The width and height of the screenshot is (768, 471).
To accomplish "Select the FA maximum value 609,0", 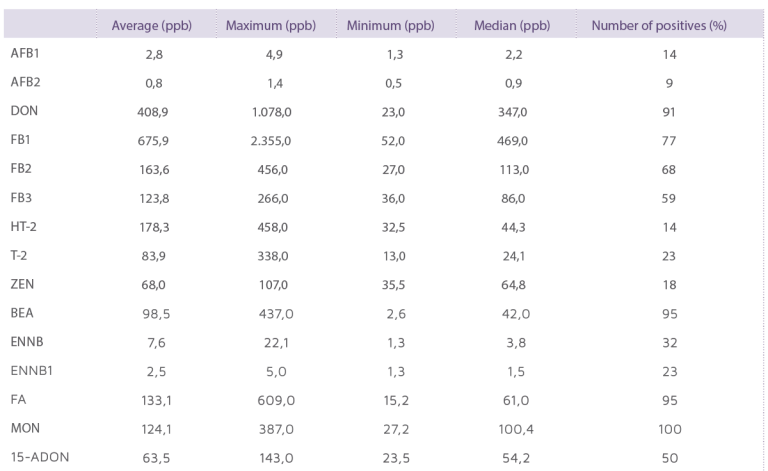I will click(x=276, y=400).
